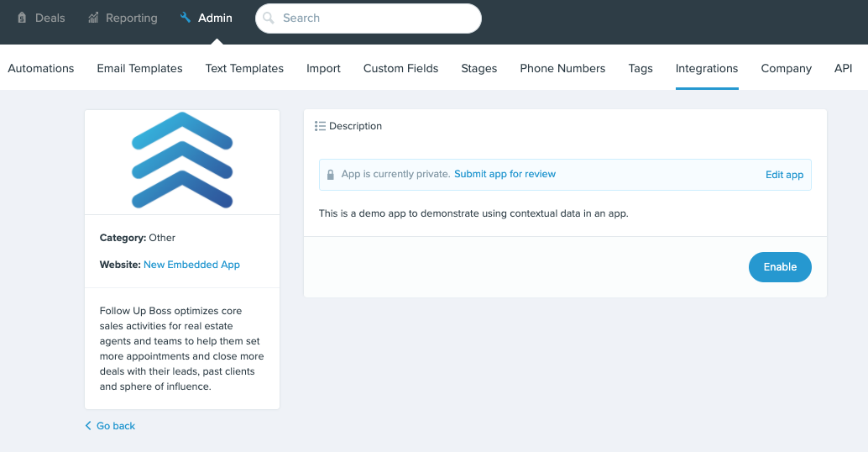The width and height of the screenshot is (868, 452).
Task: Open the New Embedded App website link
Action: 191,265
